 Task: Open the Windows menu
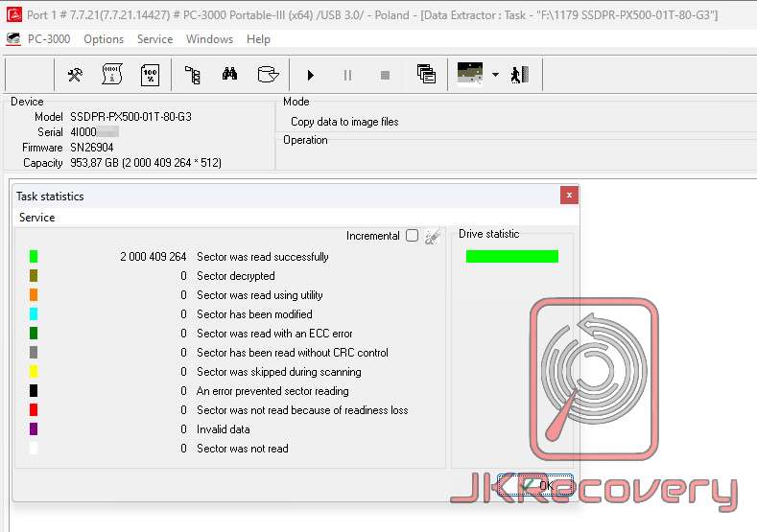pyautogui.click(x=209, y=39)
